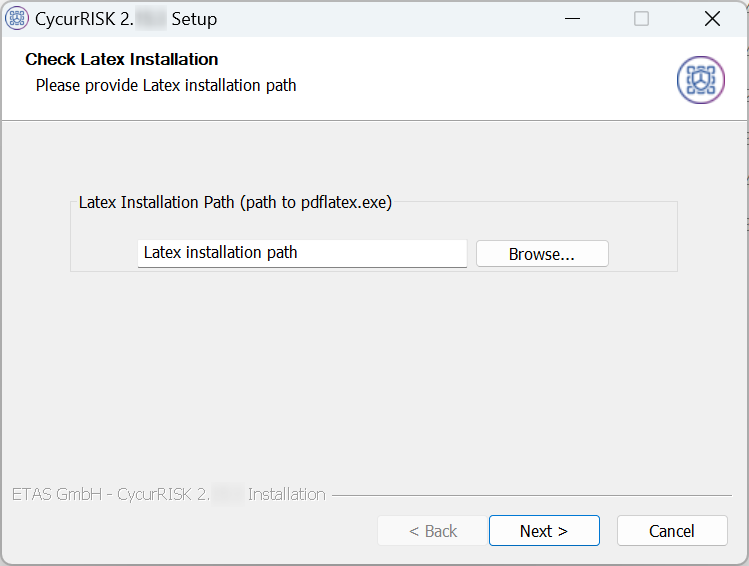
Task: Click empty title bar space left of minimize
Action: 400,18
